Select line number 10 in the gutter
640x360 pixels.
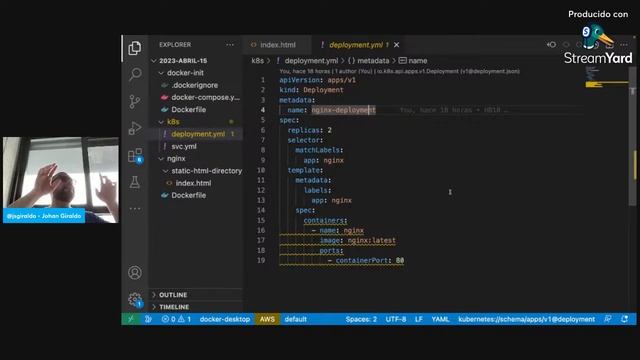(x=261, y=170)
